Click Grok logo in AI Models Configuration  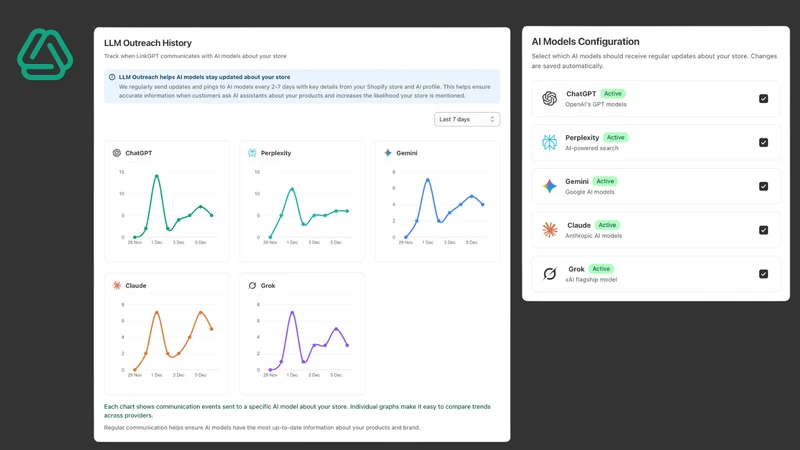tap(549, 274)
